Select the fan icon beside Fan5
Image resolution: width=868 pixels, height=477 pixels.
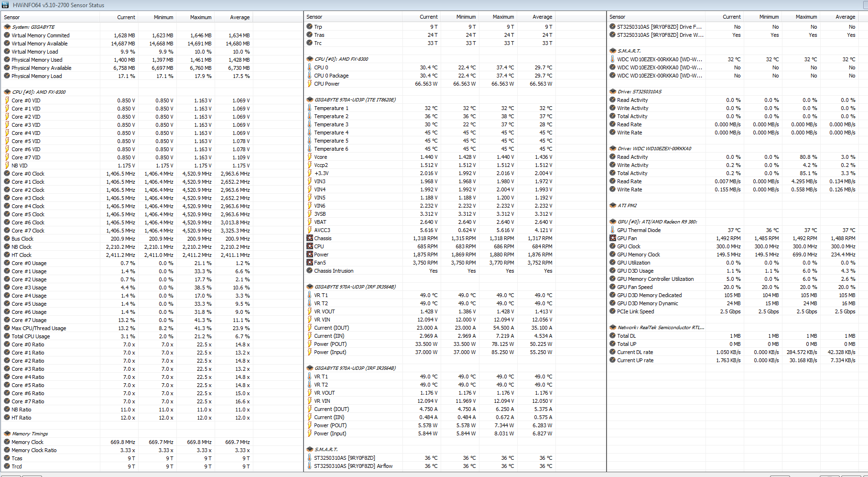pyautogui.click(x=309, y=263)
